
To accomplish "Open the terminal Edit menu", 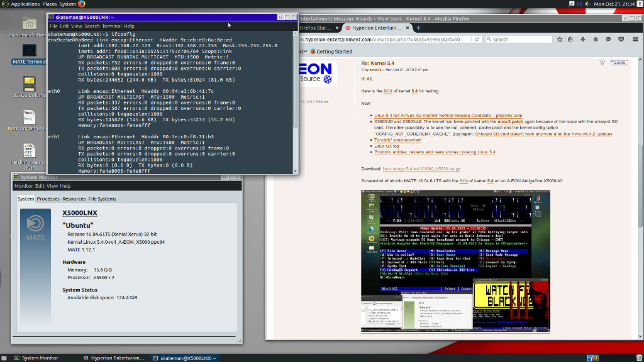I will point(64,26).
